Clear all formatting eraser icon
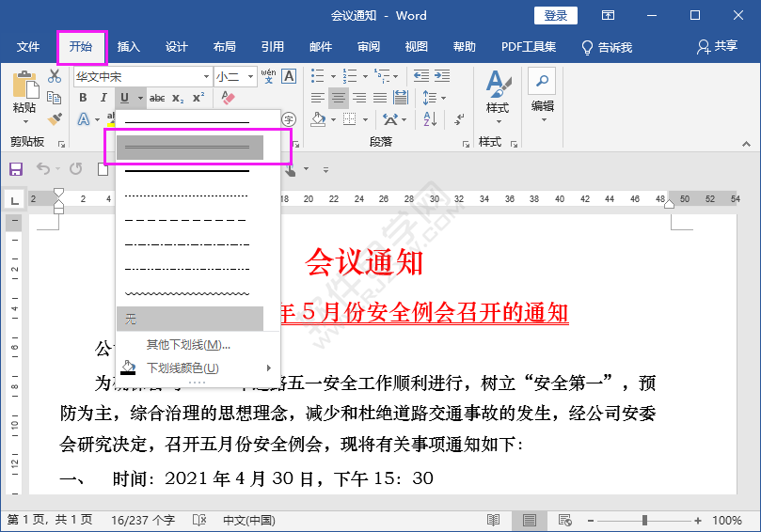 tap(228, 98)
